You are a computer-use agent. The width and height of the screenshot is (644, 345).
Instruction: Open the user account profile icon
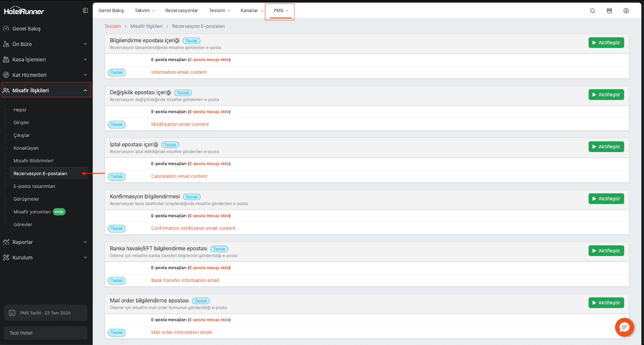click(x=626, y=11)
